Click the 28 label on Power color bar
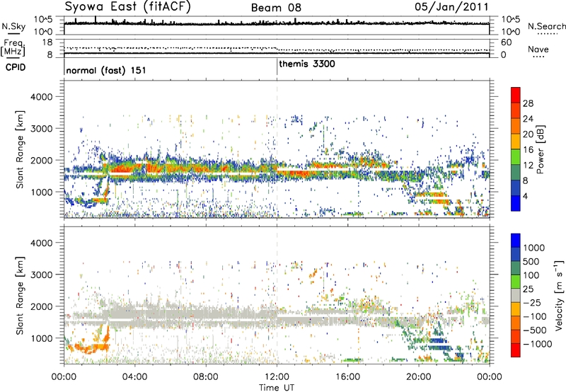The height and width of the screenshot is (392, 566). pyautogui.click(x=528, y=103)
